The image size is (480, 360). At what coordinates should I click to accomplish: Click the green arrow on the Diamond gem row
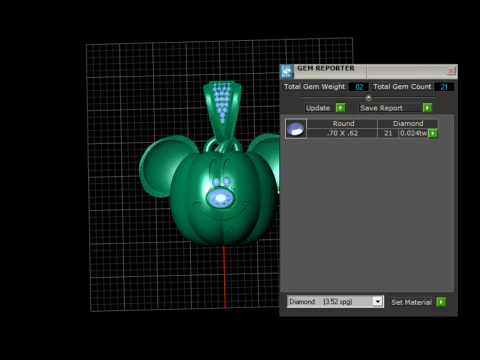(x=433, y=133)
